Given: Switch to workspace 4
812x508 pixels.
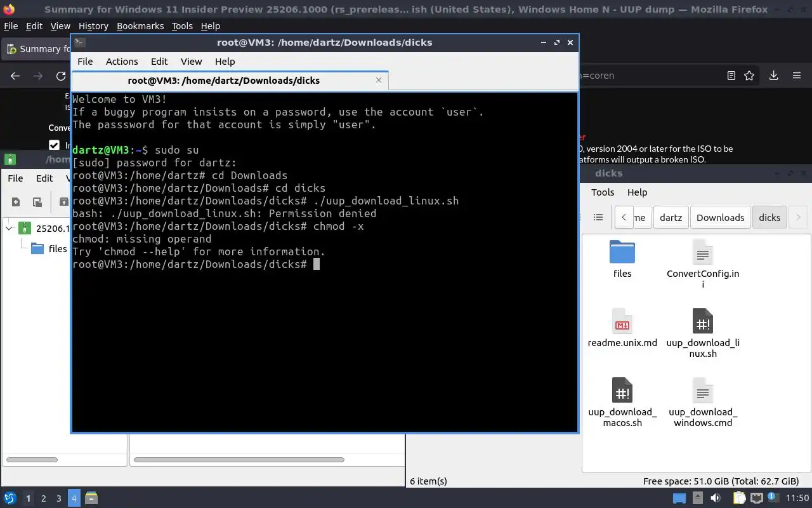Looking at the screenshot, I should tap(74, 498).
